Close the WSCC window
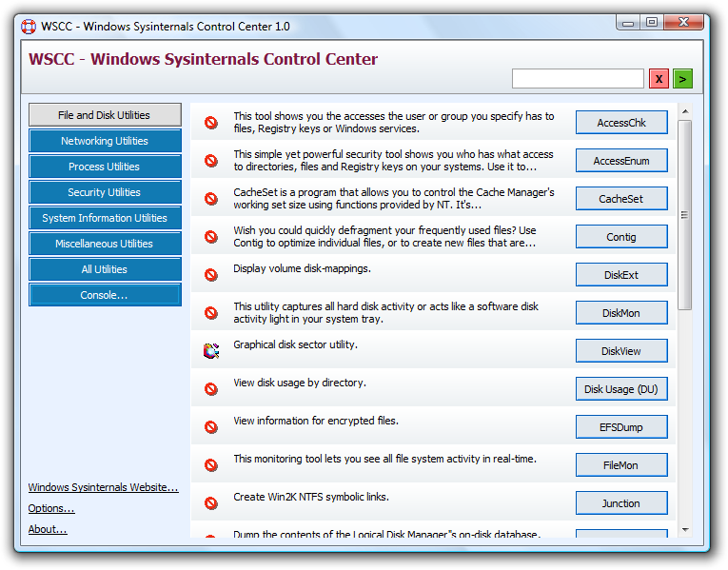This screenshot has height=570, width=728. tap(683, 22)
